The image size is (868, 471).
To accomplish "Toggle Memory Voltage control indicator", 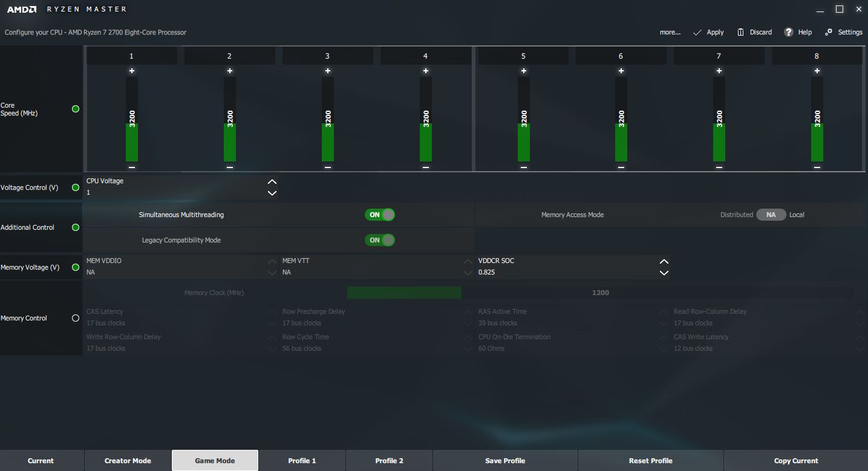I will 76,267.
